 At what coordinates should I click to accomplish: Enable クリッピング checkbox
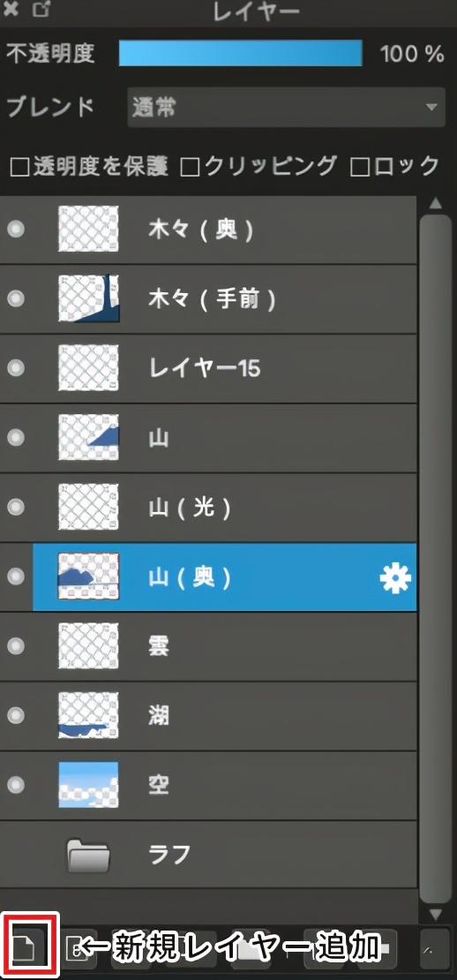[189, 168]
